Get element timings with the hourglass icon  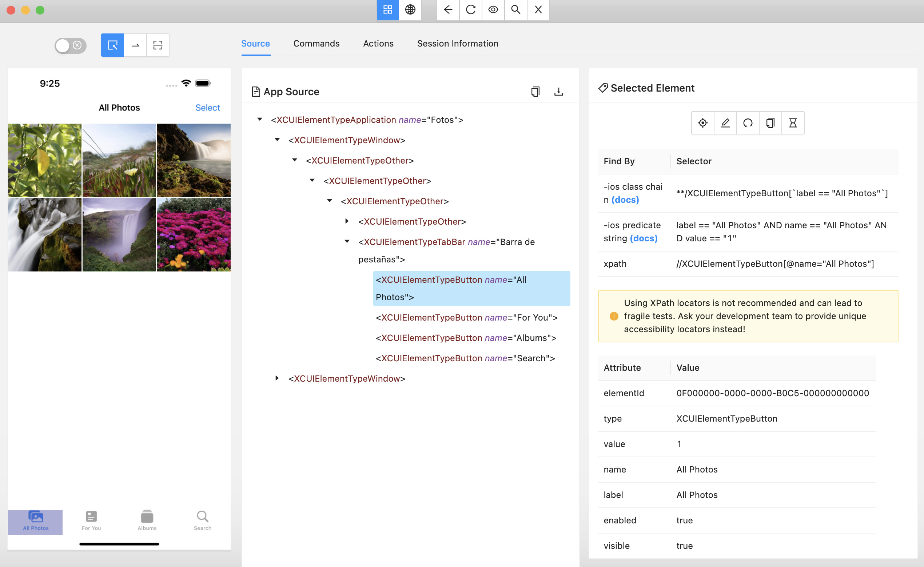click(x=793, y=122)
